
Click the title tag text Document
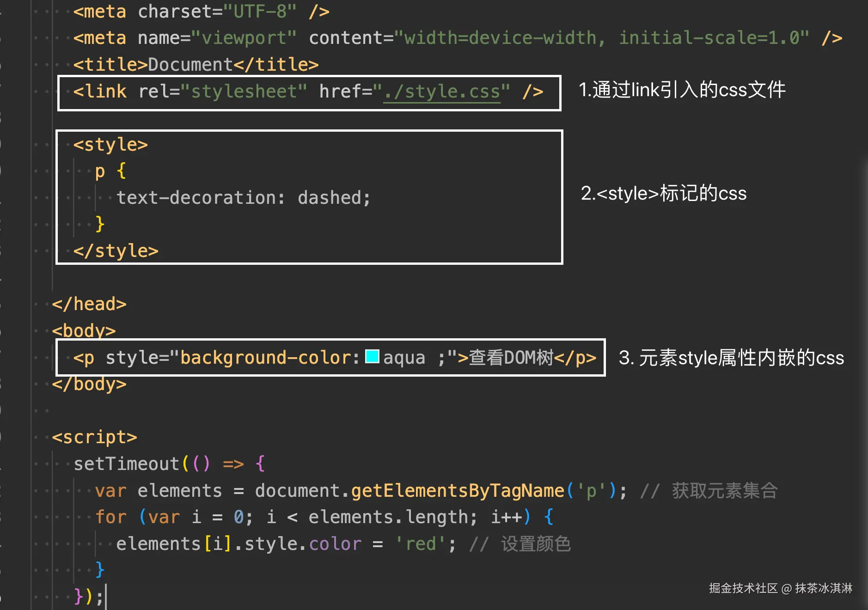click(x=190, y=65)
